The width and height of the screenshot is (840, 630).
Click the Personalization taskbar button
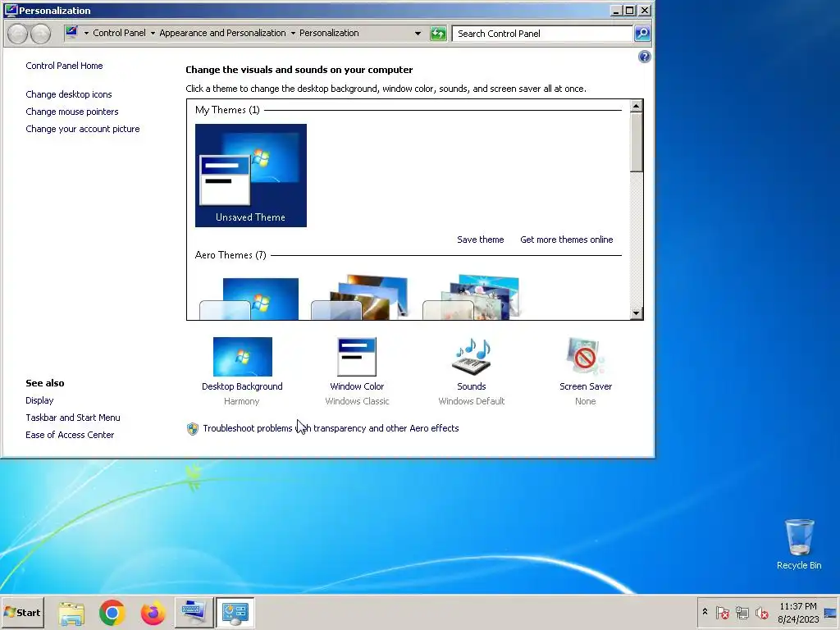coord(235,612)
